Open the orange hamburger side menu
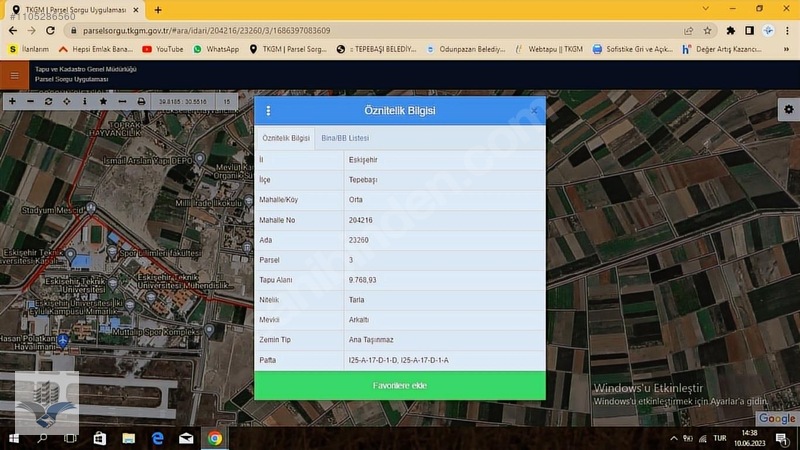The image size is (800, 450). click(14, 76)
